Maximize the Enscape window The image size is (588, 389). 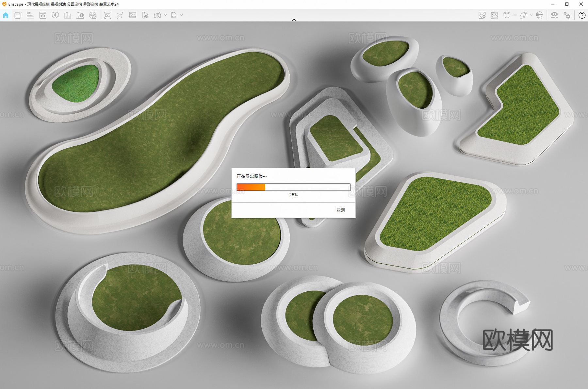point(567,4)
